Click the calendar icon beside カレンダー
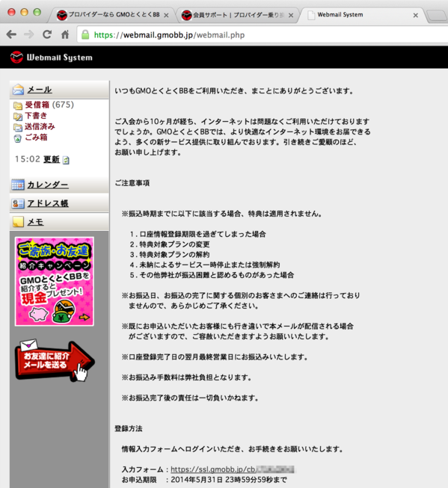Screen dimensions: 448x488 (x=18, y=185)
